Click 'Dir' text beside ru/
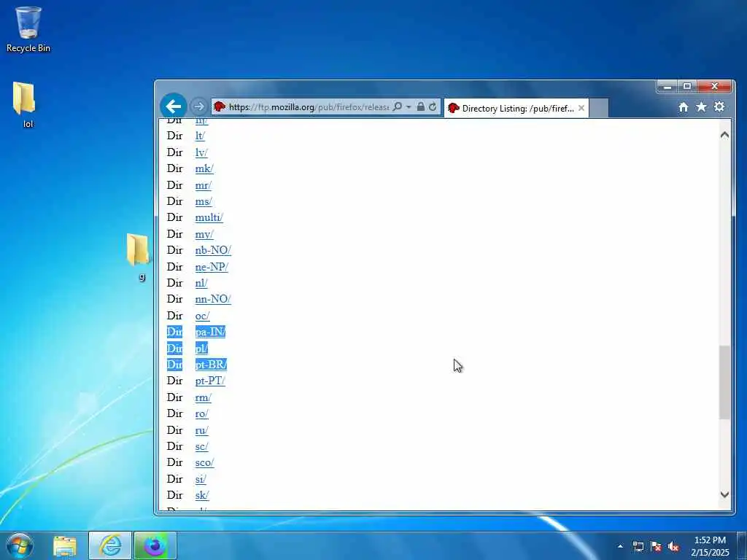Image resolution: width=747 pixels, height=560 pixels. point(175,430)
